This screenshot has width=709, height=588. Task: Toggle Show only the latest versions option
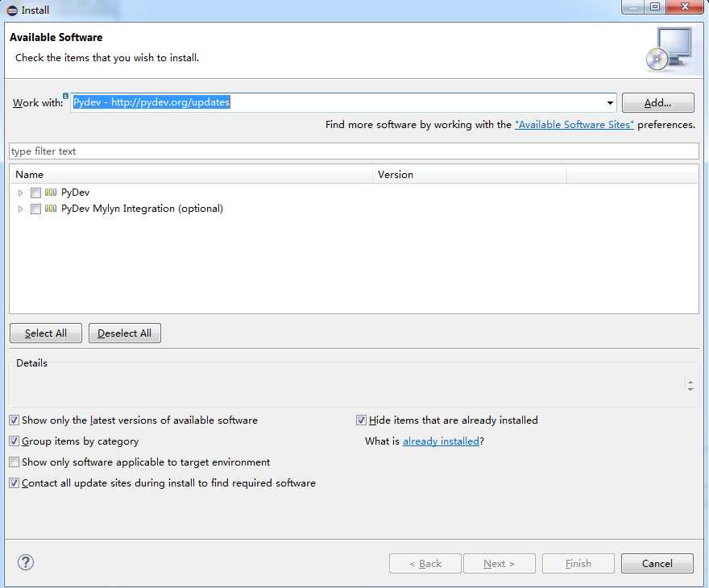[x=14, y=420]
